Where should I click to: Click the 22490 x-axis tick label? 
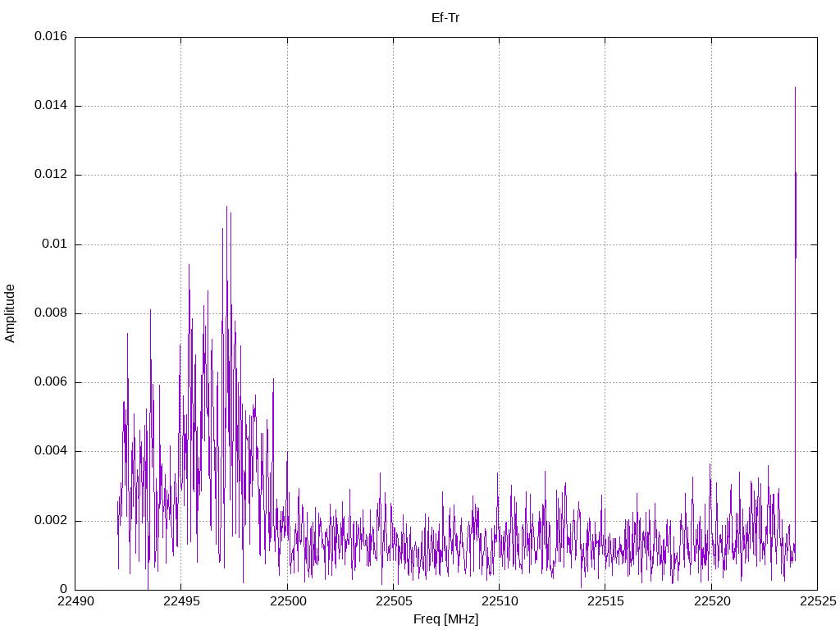75,602
